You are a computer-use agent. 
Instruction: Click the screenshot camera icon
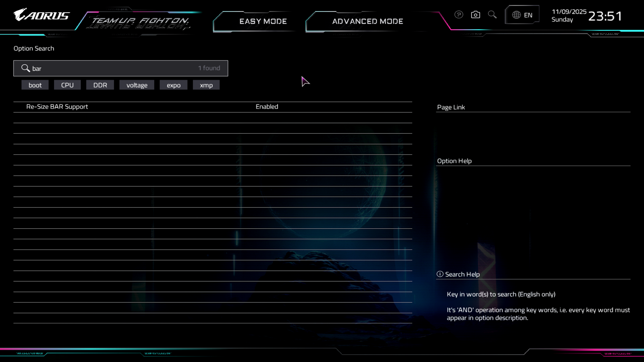coord(475,15)
